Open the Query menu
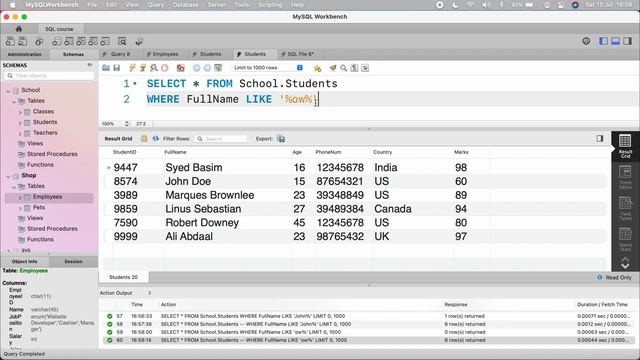The width and height of the screenshot is (640, 360). [x=156, y=5]
